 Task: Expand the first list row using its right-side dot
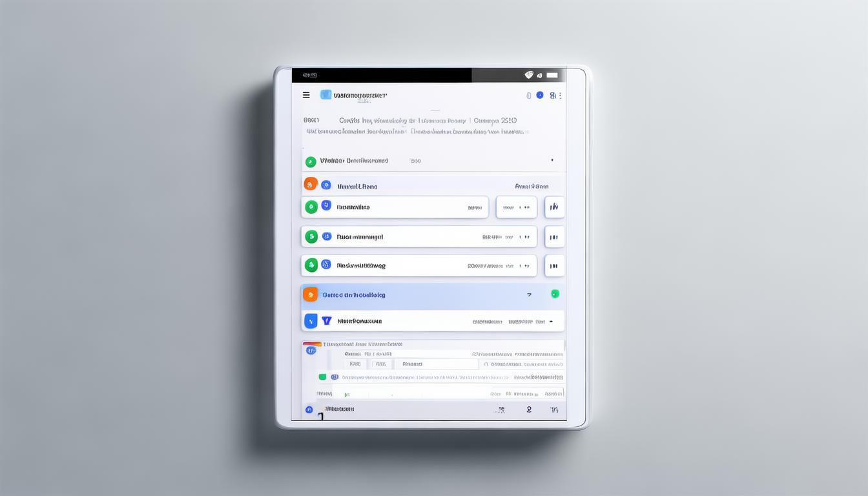pyautogui.click(x=552, y=160)
